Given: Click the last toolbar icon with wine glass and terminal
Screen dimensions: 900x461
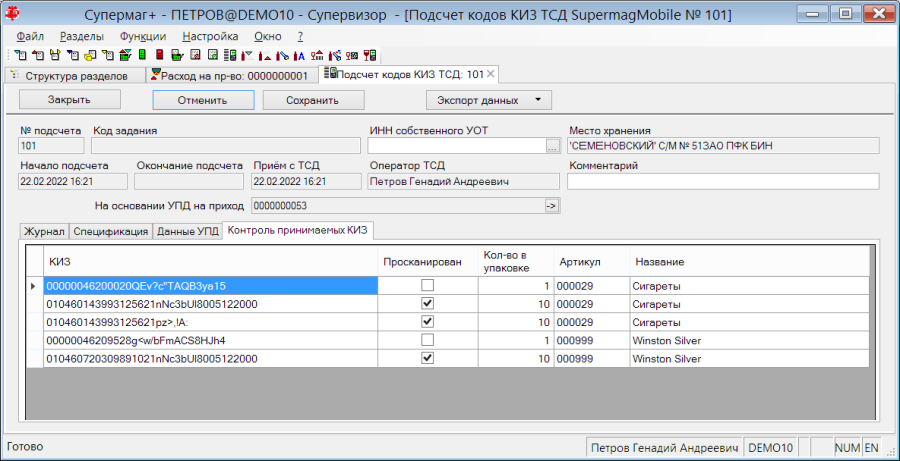Looking at the screenshot, I should (370, 55).
